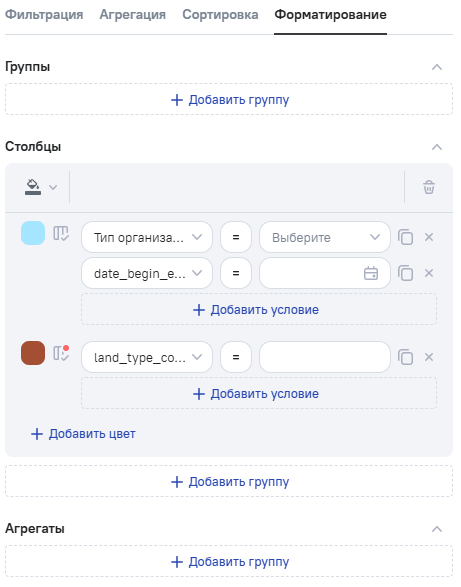Open the fill color bucket tool
The height and width of the screenshot is (587, 461).
click(x=40, y=187)
